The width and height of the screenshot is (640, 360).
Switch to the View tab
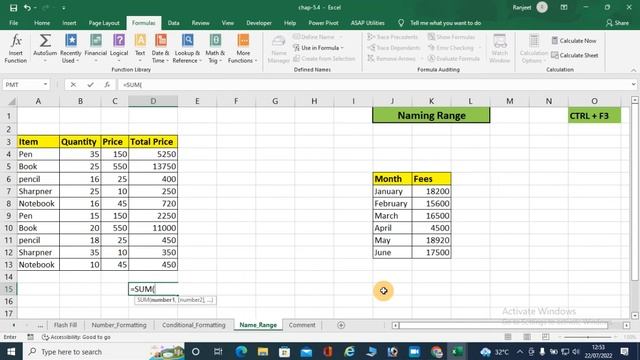[x=228, y=23]
